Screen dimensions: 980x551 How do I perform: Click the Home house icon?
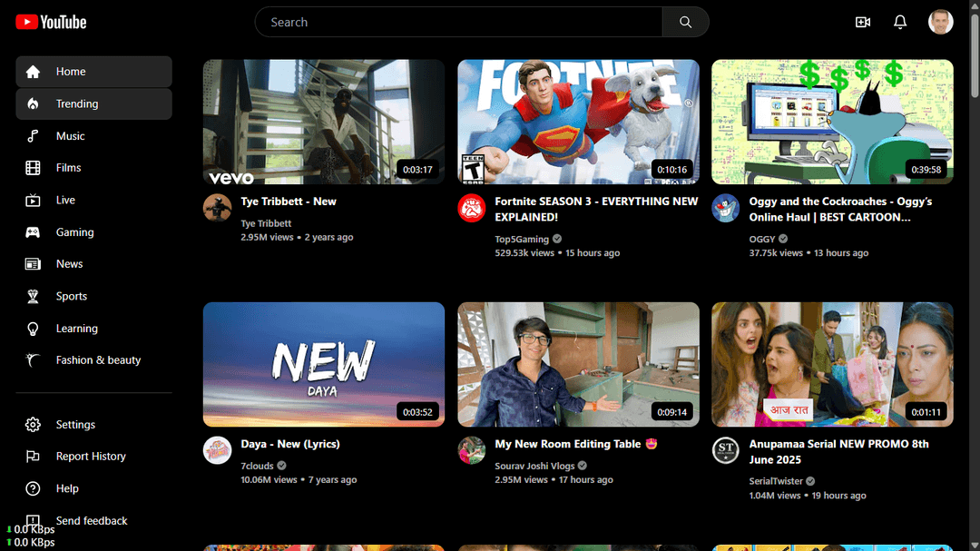click(x=34, y=72)
